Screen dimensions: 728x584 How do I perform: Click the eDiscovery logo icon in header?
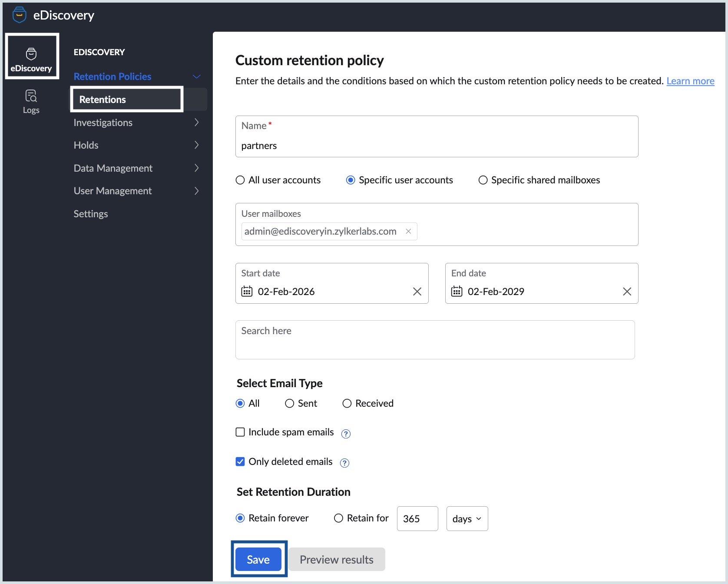pos(19,15)
